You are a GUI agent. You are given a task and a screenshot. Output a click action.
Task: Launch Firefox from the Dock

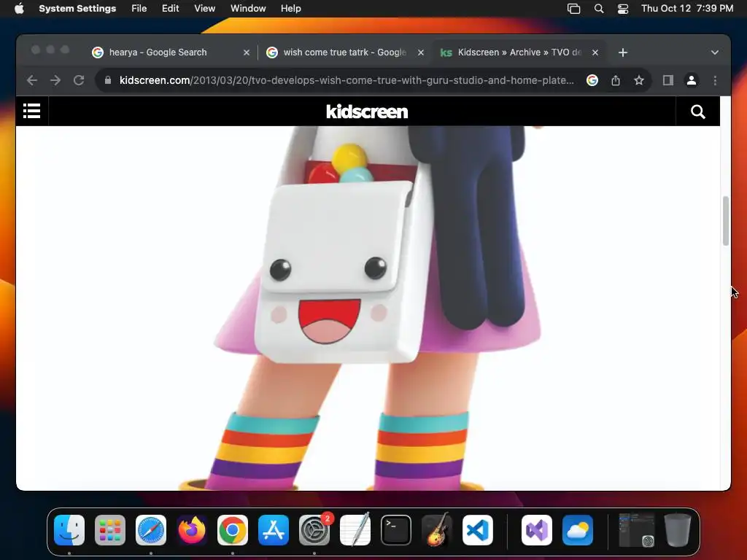[x=192, y=530]
